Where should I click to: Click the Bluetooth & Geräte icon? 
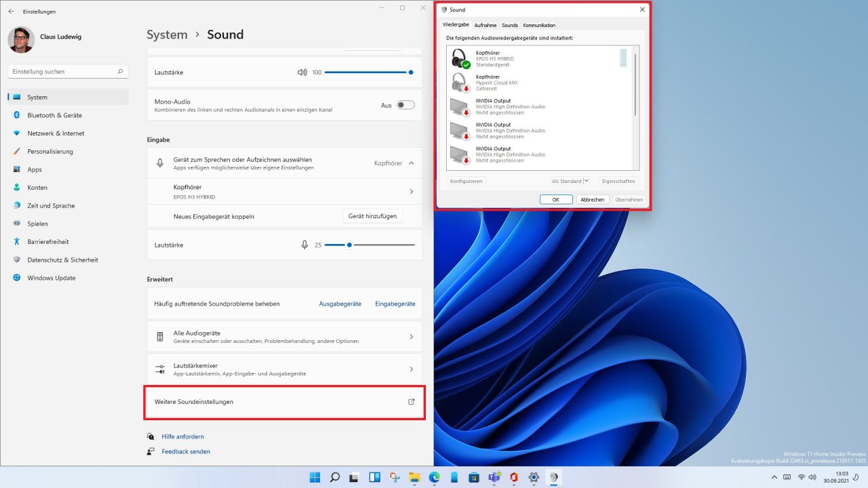pyautogui.click(x=17, y=115)
